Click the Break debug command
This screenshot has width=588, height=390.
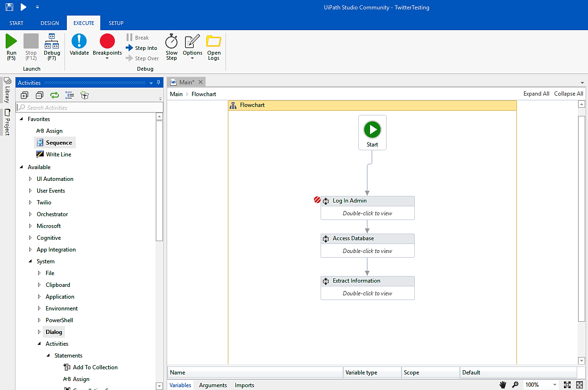(137, 38)
